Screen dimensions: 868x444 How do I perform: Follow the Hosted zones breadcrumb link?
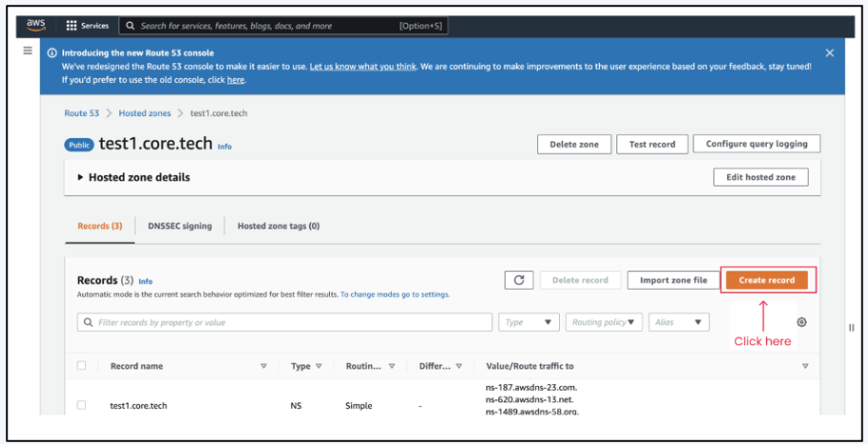[x=145, y=113]
